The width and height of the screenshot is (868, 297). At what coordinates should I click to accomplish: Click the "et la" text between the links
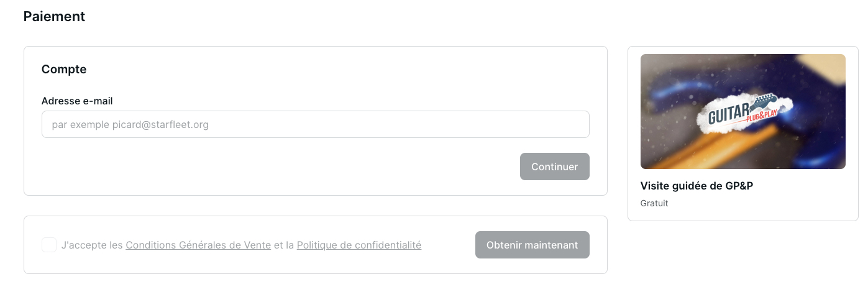click(x=284, y=245)
